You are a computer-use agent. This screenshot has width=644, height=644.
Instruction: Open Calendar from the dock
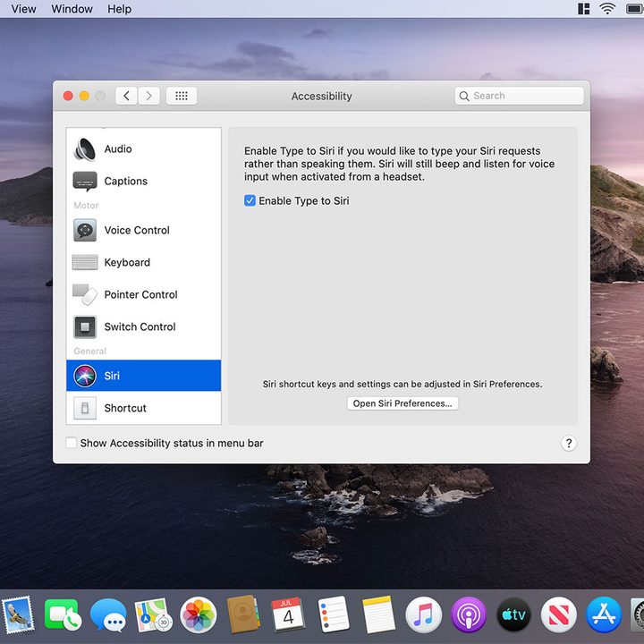288,614
